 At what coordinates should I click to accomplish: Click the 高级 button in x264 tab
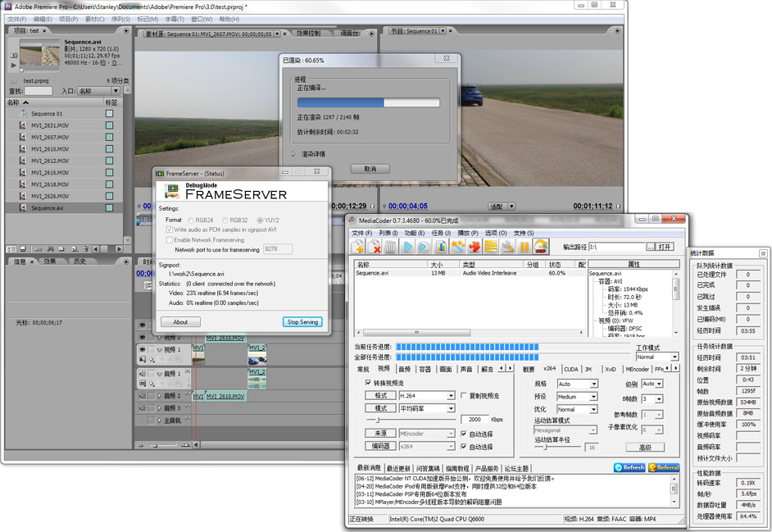pos(645,448)
